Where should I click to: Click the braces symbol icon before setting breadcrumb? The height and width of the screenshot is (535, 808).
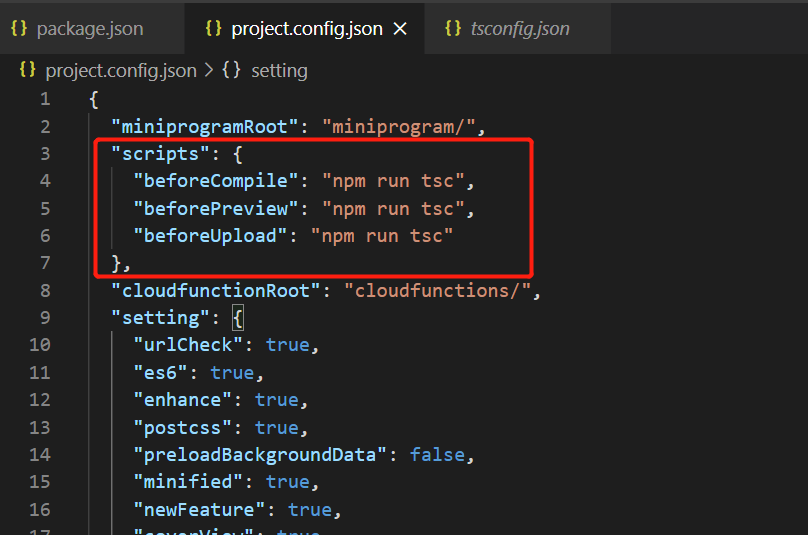click(x=231, y=70)
